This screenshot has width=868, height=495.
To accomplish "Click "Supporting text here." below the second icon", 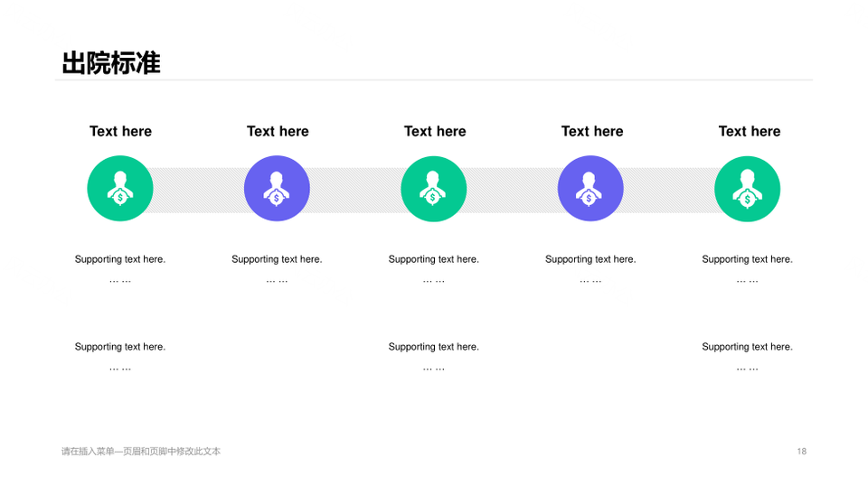I will (277, 259).
